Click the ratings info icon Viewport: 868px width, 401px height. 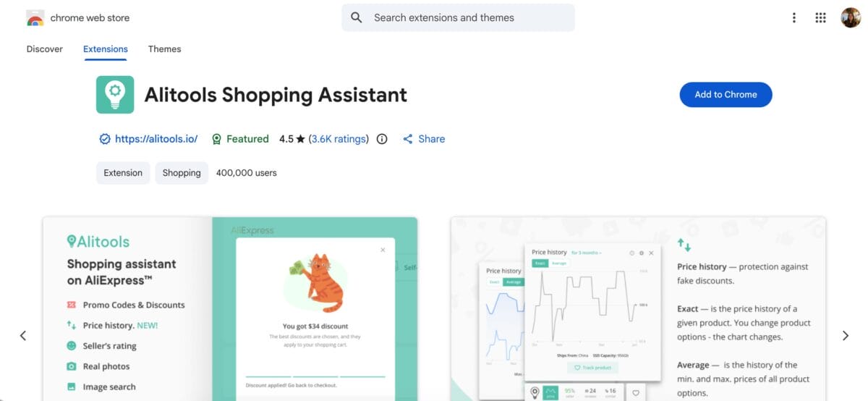click(383, 139)
